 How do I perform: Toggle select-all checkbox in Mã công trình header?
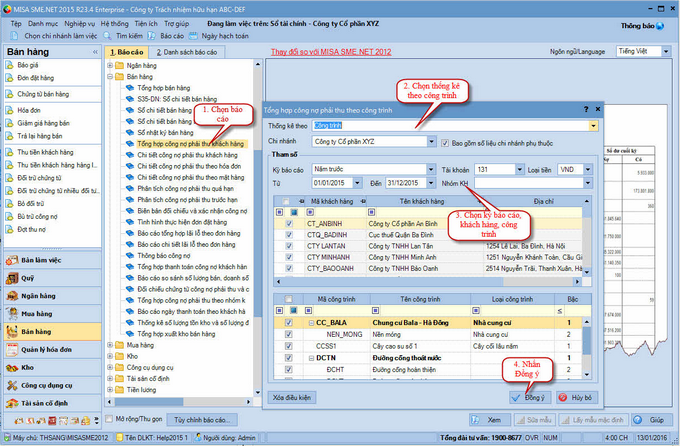288,299
